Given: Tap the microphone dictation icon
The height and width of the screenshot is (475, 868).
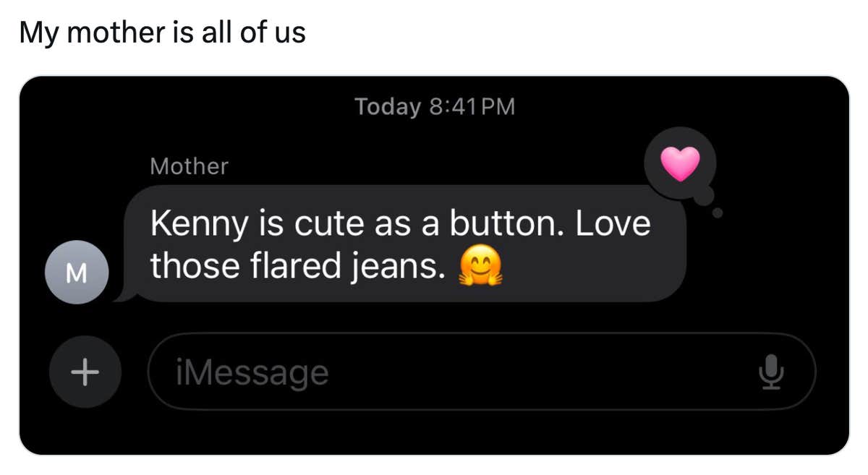Looking at the screenshot, I should pos(770,372).
